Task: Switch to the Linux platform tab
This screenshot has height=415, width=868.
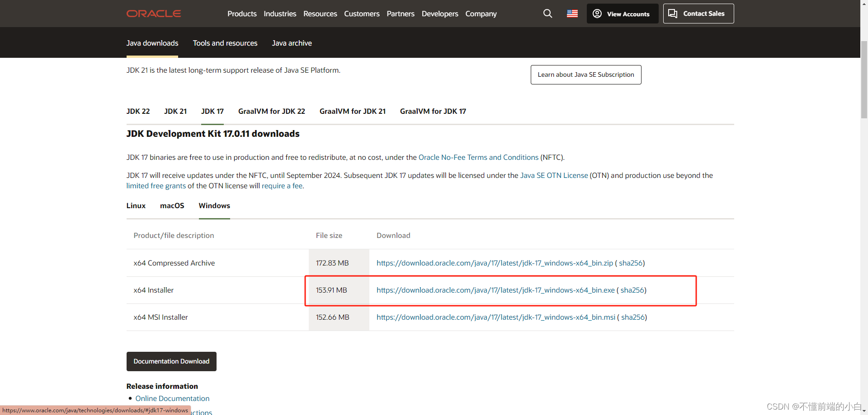Action: pos(136,205)
